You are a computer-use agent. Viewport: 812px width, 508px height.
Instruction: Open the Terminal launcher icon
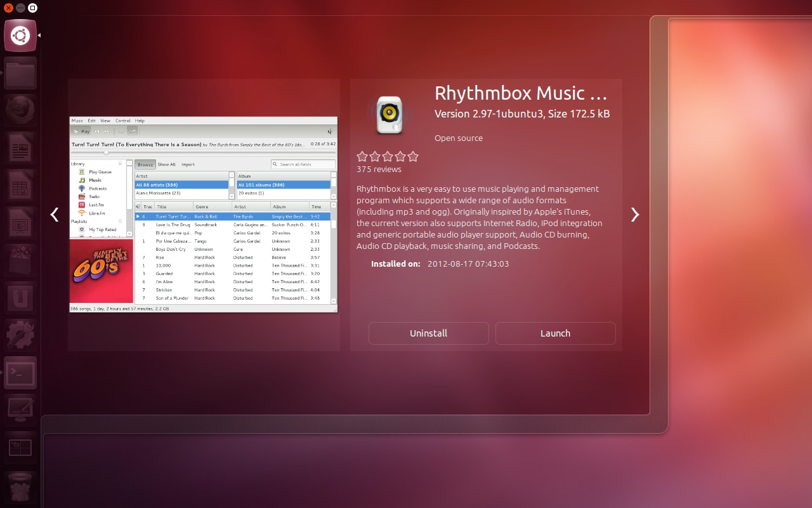click(20, 373)
